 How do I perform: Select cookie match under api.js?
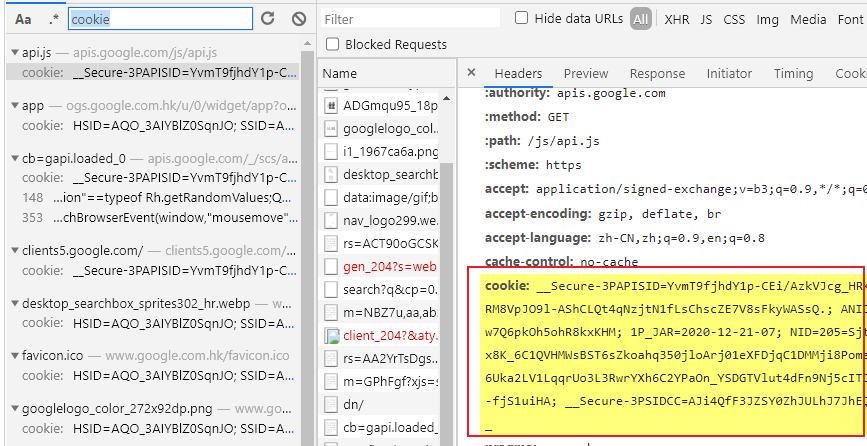153,73
